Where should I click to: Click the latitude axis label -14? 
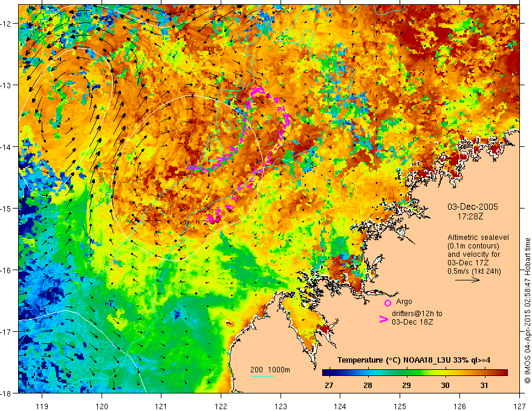tap(7, 147)
